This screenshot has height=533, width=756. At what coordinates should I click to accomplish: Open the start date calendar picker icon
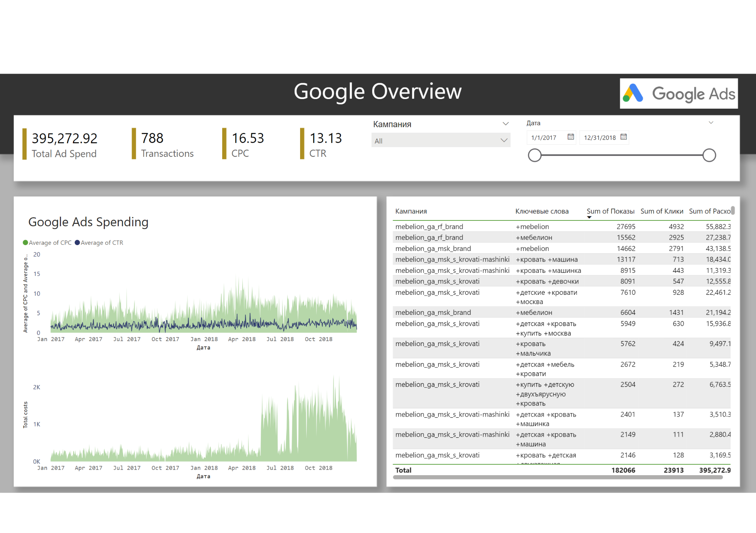point(570,137)
